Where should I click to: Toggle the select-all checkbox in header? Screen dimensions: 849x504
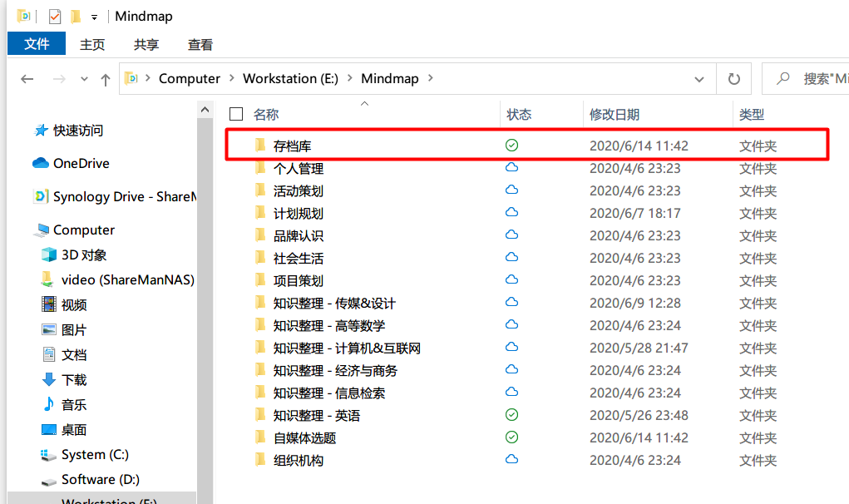click(236, 114)
